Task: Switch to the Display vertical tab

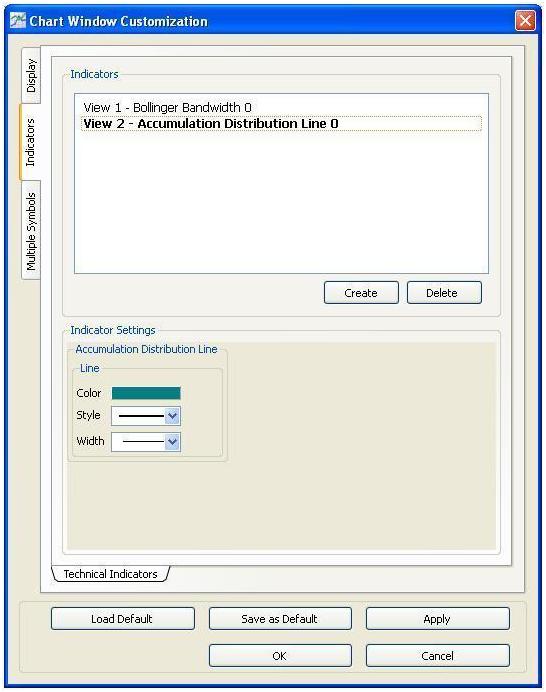Action: coord(31,75)
